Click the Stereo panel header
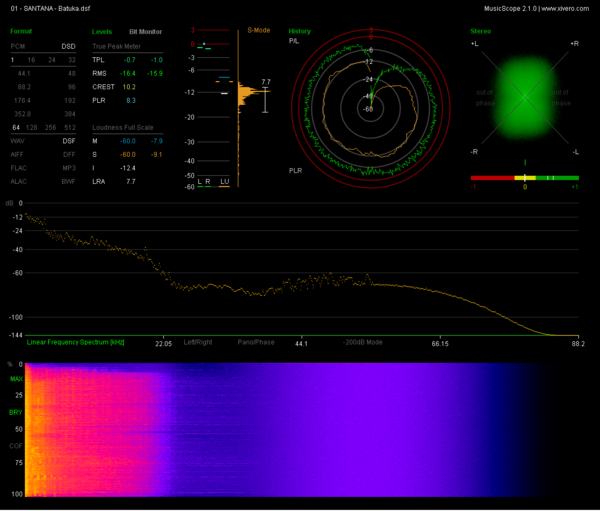The width and height of the screenshot is (600, 511). pos(481,31)
